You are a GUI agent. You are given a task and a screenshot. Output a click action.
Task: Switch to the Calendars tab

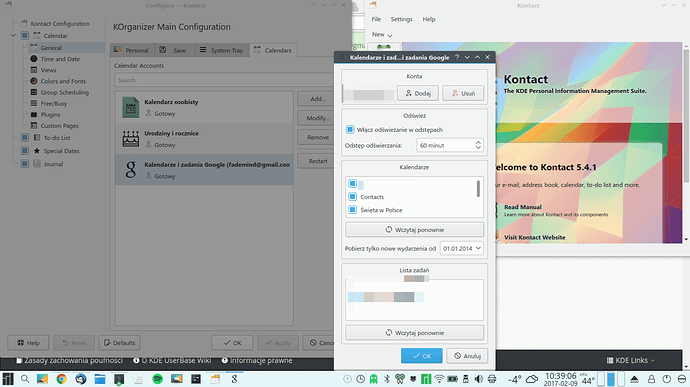(x=273, y=50)
